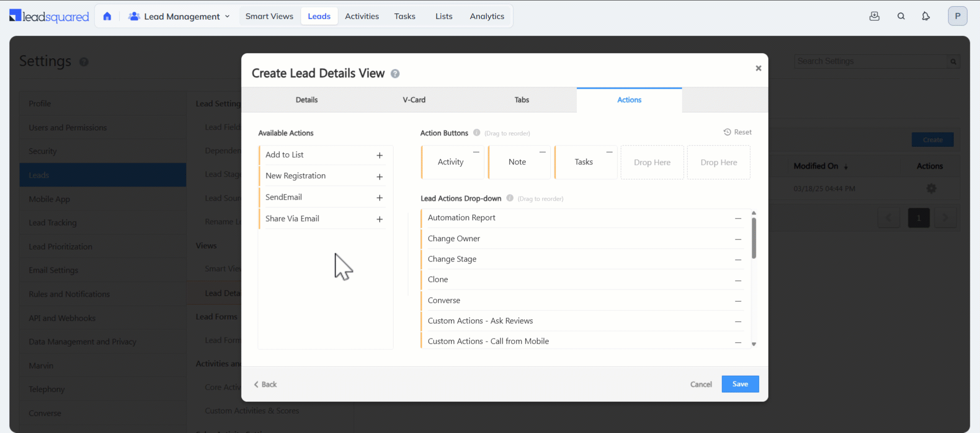This screenshot has height=433, width=980.
Task: Click the Search Settings input field
Action: coord(871,62)
